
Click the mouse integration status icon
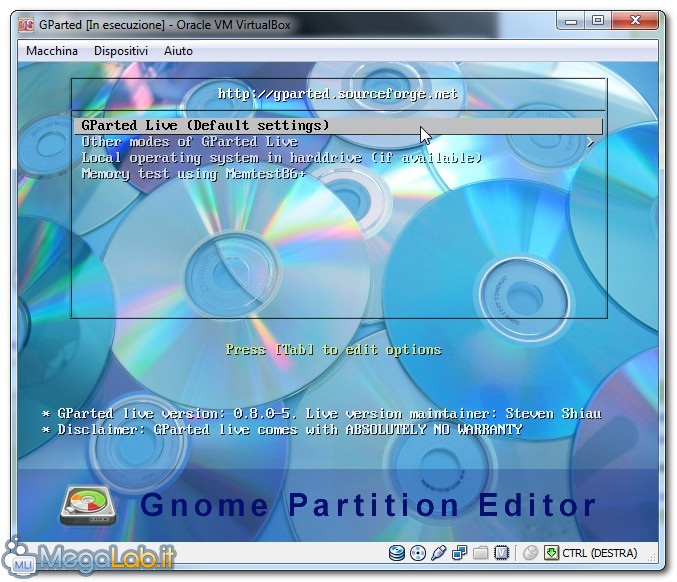530,553
